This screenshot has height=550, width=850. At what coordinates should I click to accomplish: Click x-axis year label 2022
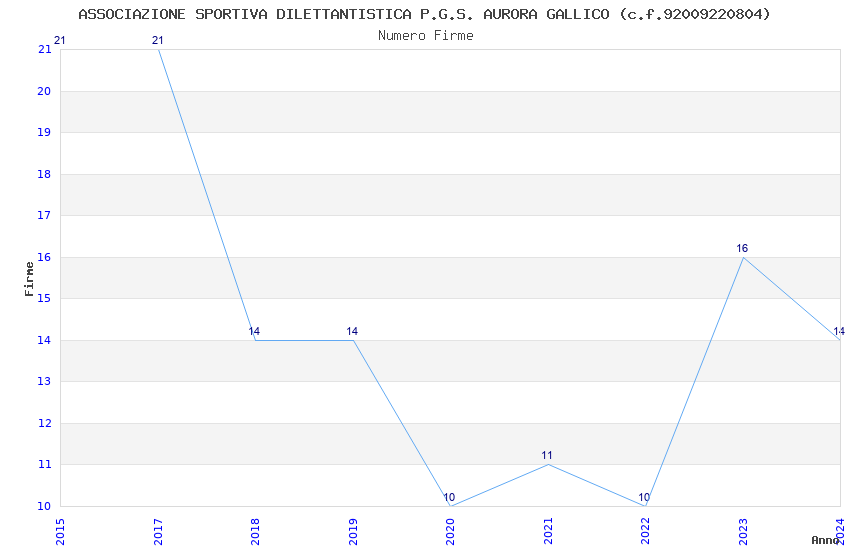(645, 532)
